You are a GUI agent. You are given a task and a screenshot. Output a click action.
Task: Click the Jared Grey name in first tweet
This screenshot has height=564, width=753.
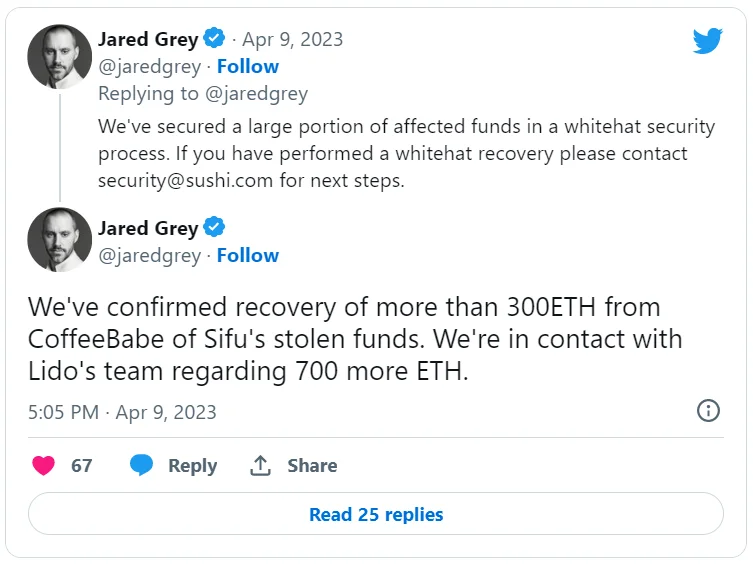point(148,39)
